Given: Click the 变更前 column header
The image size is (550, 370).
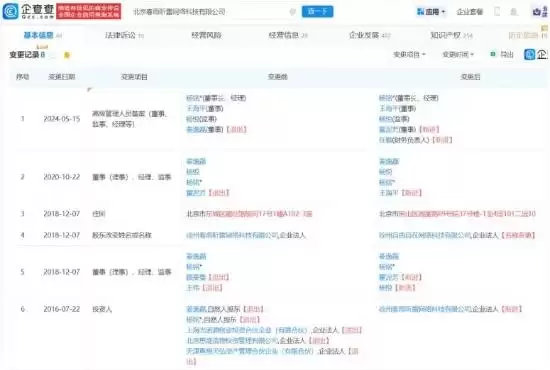Looking at the screenshot, I should [x=277, y=77].
